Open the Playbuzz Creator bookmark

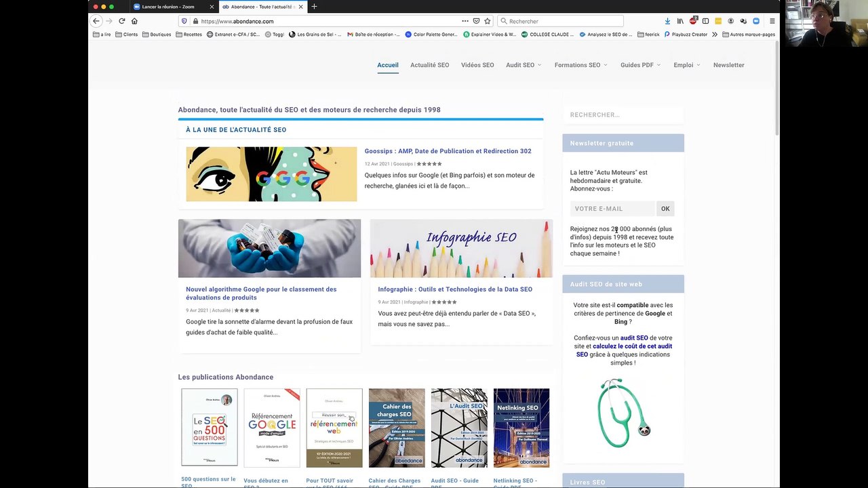(686, 34)
